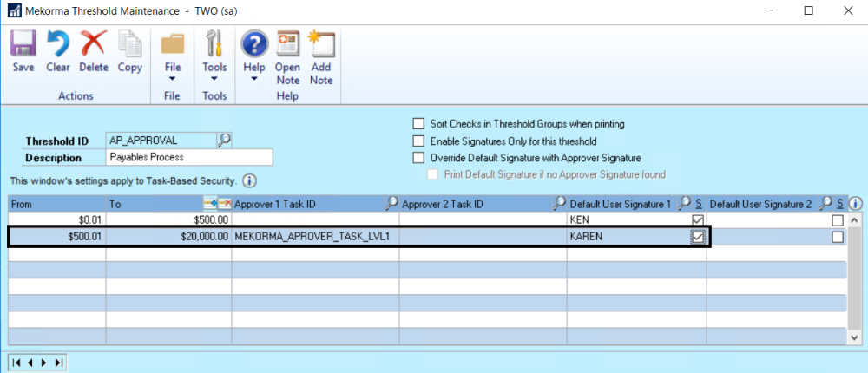
Task: Click the Add Note icon
Action: [321, 43]
